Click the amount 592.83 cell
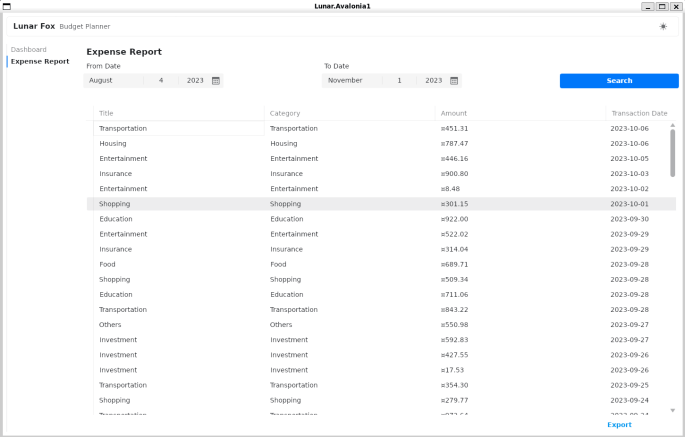Image resolution: width=685 pixels, height=437 pixels. pos(520,340)
